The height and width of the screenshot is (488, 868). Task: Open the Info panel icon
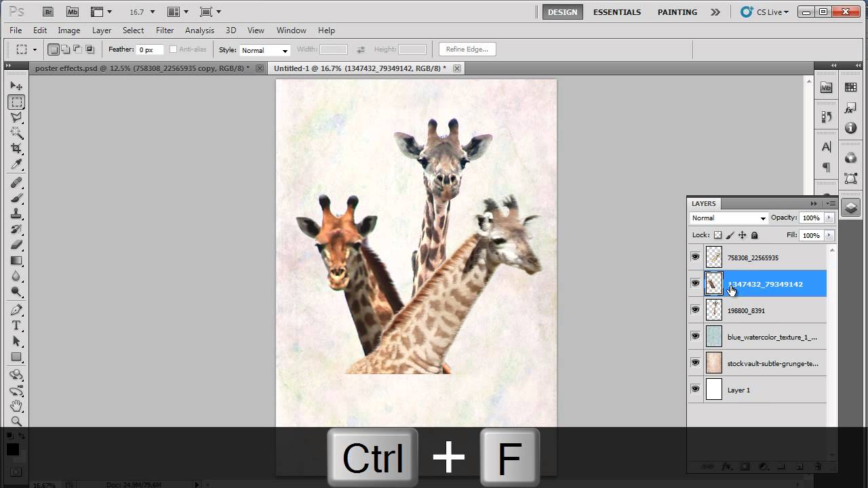click(850, 128)
